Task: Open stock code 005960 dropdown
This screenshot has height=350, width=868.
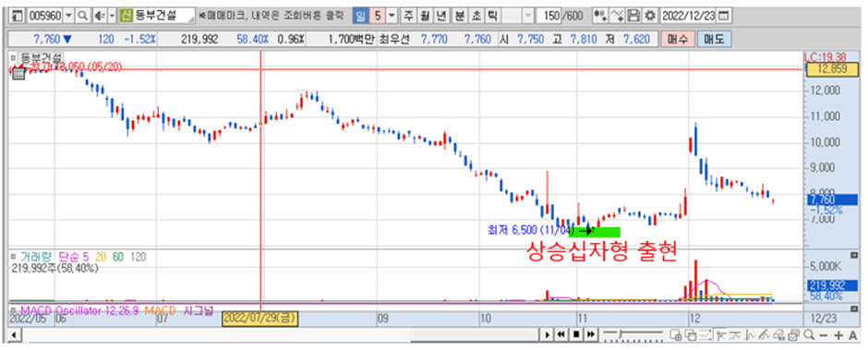Action: pos(68,16)
